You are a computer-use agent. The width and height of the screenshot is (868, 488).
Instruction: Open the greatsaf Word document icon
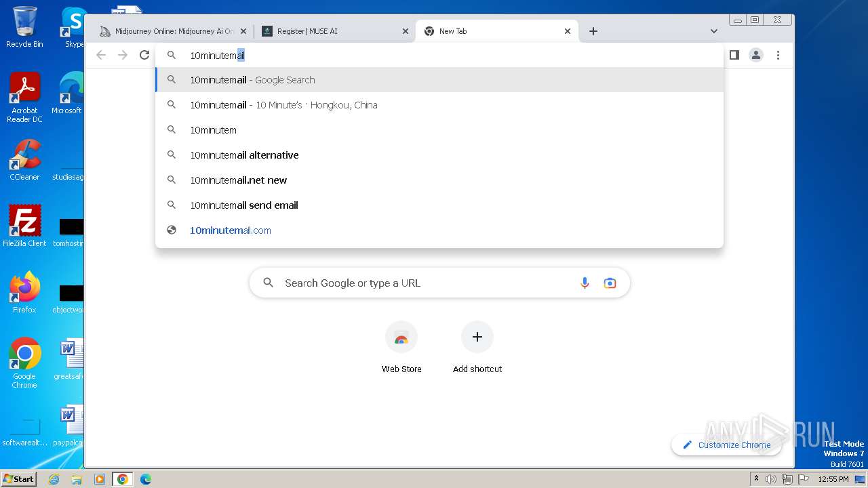[69, 359]
